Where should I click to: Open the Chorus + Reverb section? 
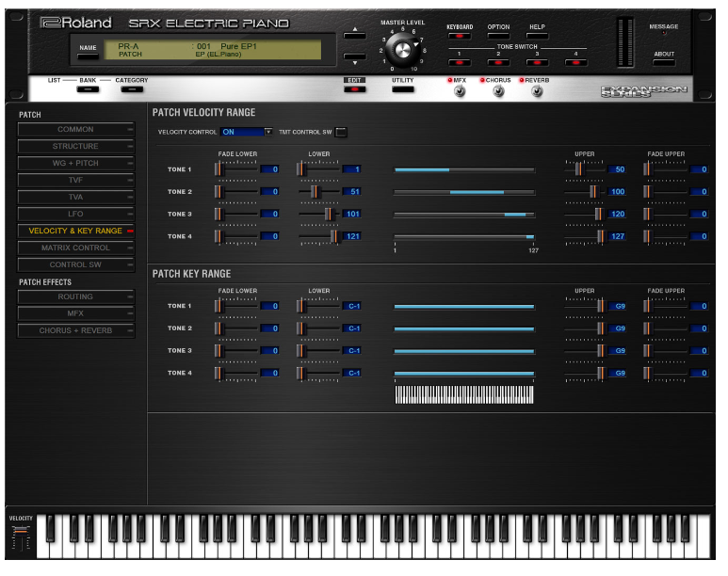[75, 330]
